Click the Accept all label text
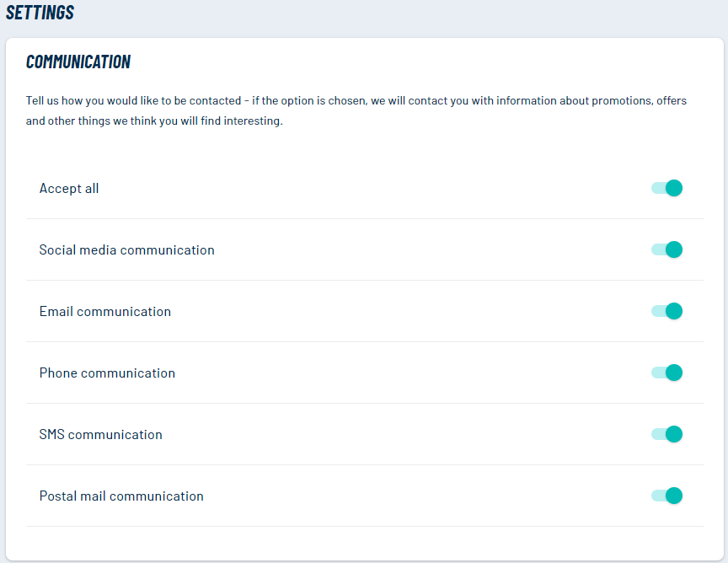The height and width of the screenshot is (563, 728). pos(69,189)
